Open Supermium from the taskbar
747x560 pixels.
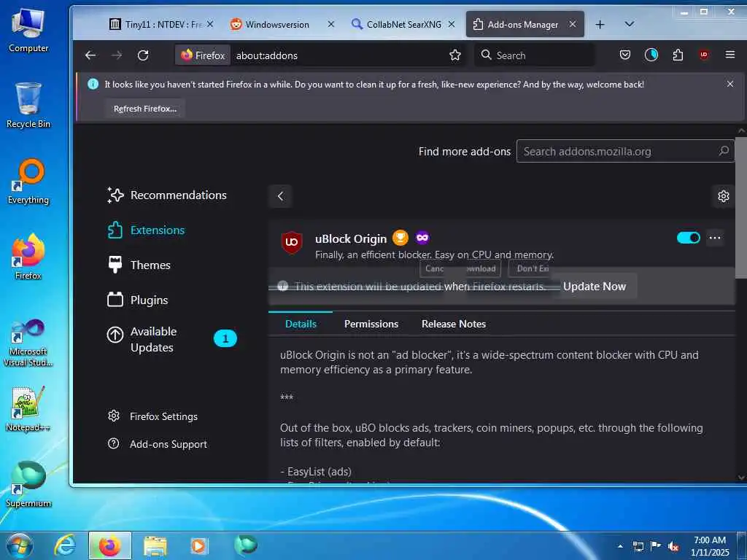coord(246,545)
